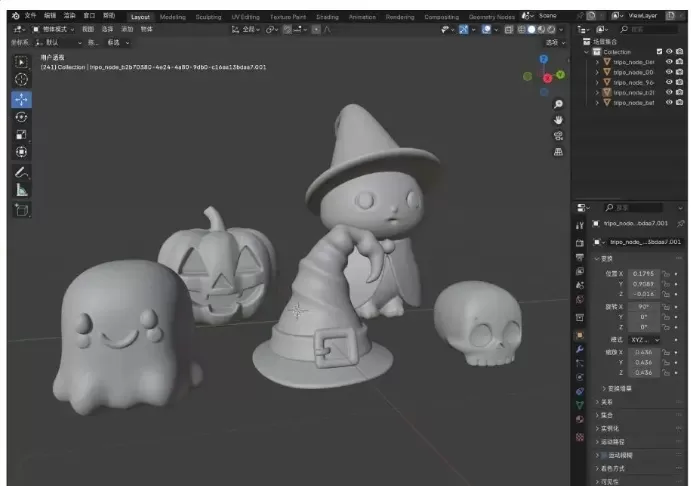Toggle the Collection exclude checkbox in outliner
This screenshot has height=486, width=691.
click(x=658, y=51)
